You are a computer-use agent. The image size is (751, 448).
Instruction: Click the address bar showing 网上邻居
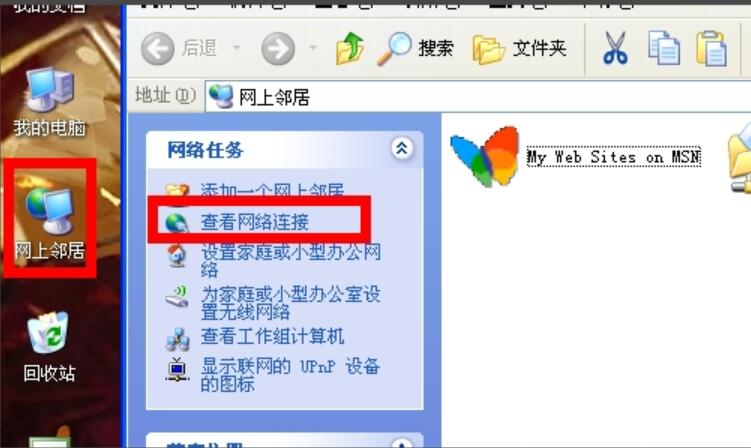[478, 97]
